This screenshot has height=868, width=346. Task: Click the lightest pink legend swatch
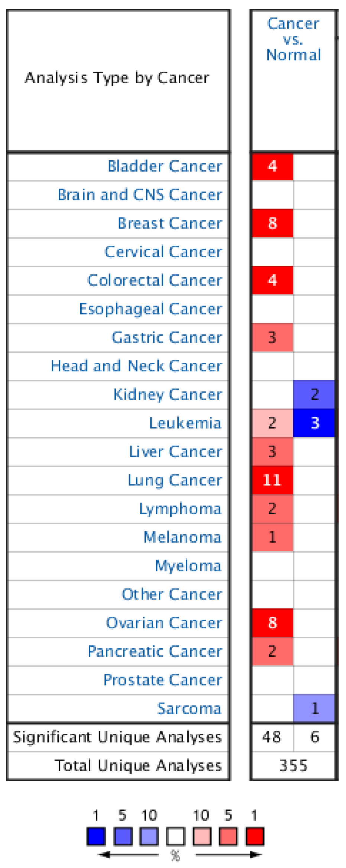tap(202, 836)
